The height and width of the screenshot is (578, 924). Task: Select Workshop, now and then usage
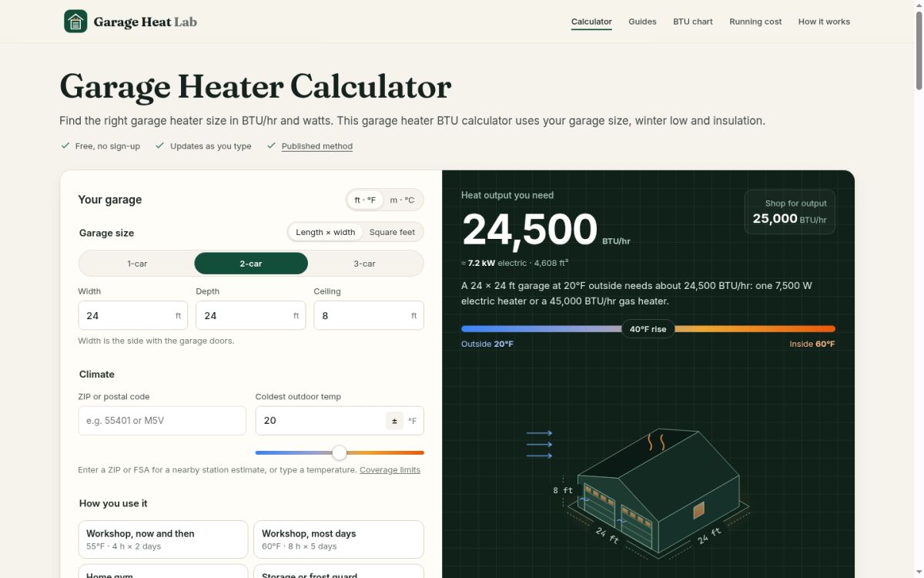pyautogui.click(x=163, y=539)
